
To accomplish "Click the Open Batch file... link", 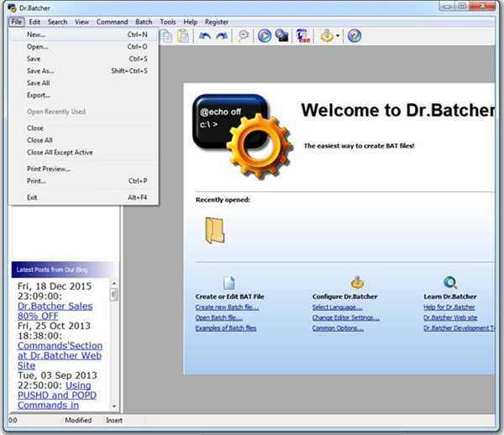I will [218, 317].
